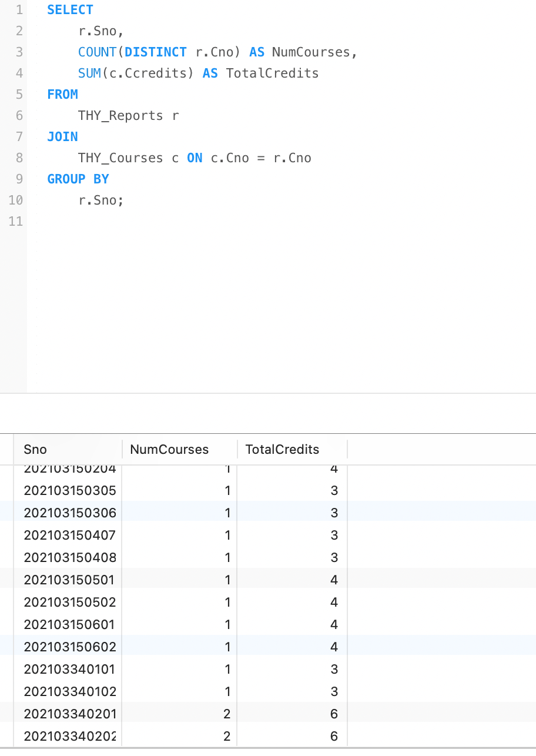The width and height of the screenshot is (536, 756).
Task: Click the DISTINCT keyword in the query
Action: pos(155,52)
